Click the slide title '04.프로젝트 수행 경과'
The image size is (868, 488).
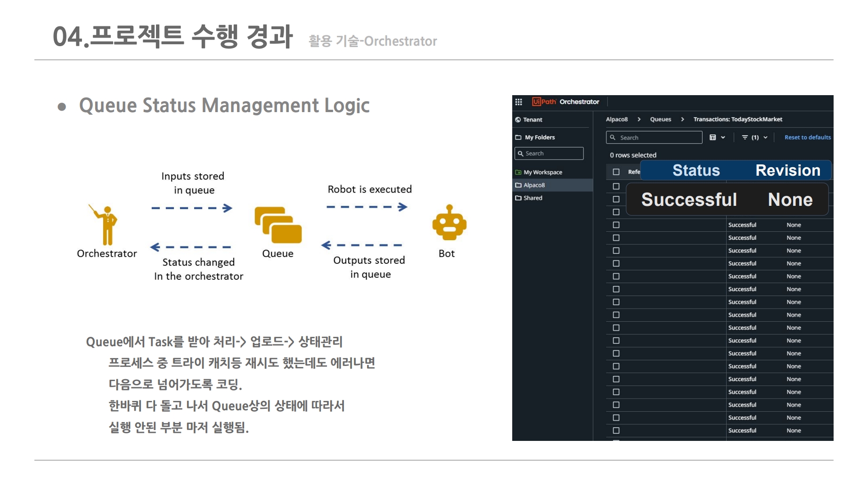click(173, 36)
